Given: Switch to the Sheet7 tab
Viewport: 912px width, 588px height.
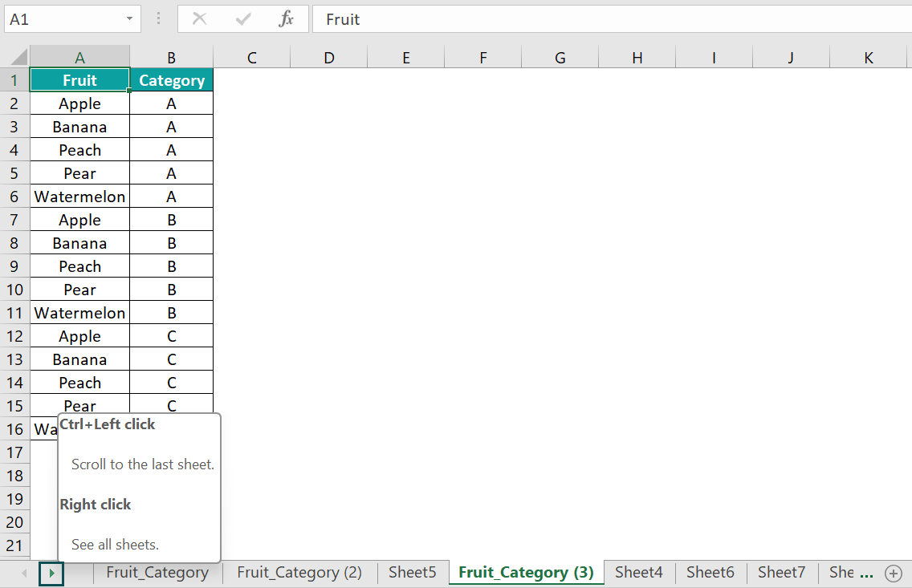Looking at the screenshot, I should pyautogui.click(x=781, y=573).
